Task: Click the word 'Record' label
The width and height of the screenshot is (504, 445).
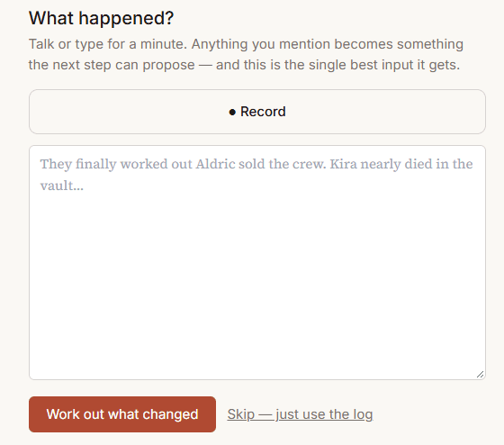Action: click(x=263, y=112)
